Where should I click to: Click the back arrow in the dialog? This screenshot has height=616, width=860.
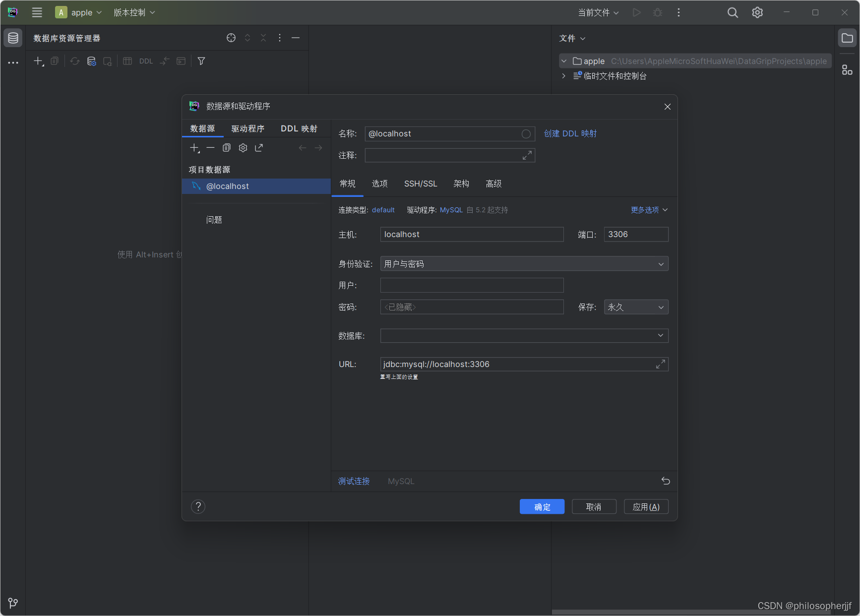[303, 148]
